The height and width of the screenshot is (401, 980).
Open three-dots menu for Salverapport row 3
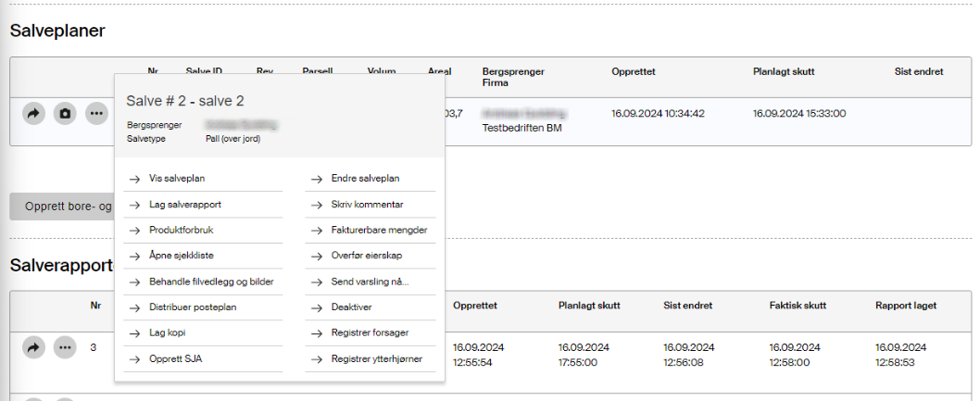pos(65,348)
